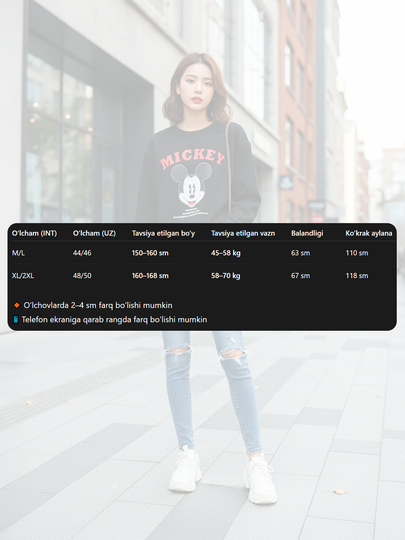Image resolution: width=405 pixels, height=540 pixels.
Task: Click the Tavsiya etilgan vazn header
Action: pyautogui.click(x=243, y=233)
